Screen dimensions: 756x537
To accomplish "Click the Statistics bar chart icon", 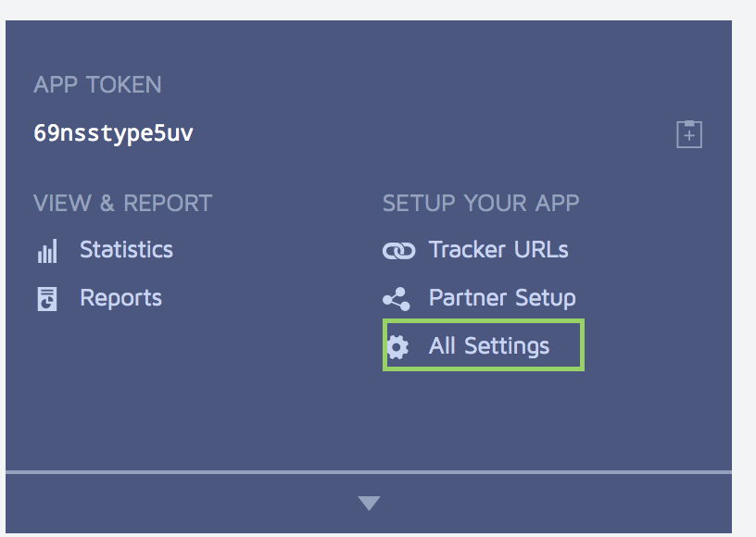I will point(47,251).
